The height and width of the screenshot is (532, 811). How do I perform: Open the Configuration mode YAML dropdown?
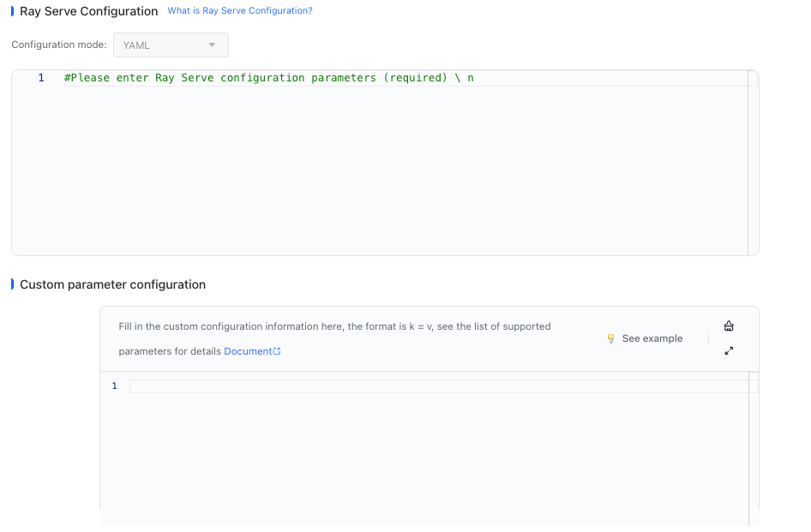pos(170,45)
